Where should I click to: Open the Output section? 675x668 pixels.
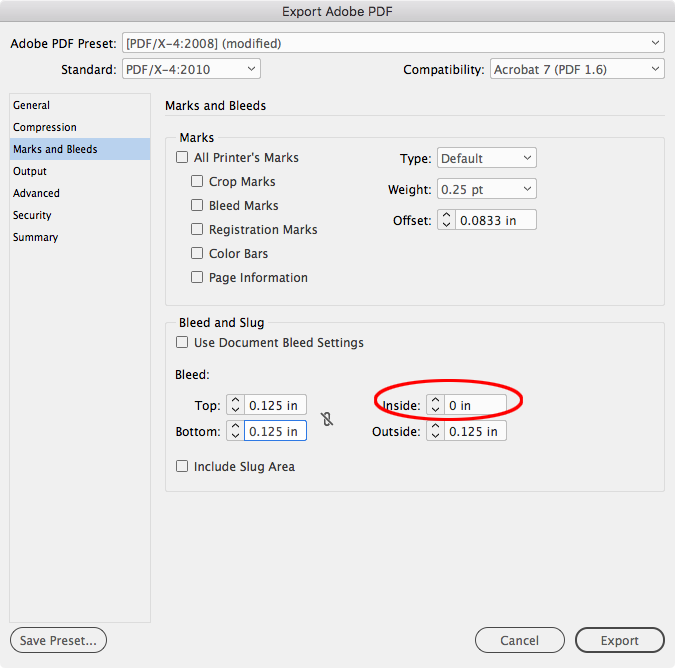(80, 171)
